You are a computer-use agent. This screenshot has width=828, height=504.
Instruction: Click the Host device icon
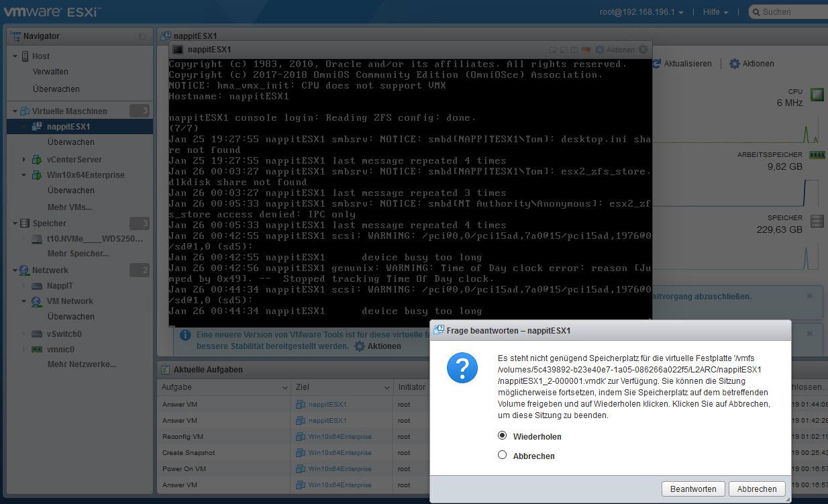click(25, 56)
